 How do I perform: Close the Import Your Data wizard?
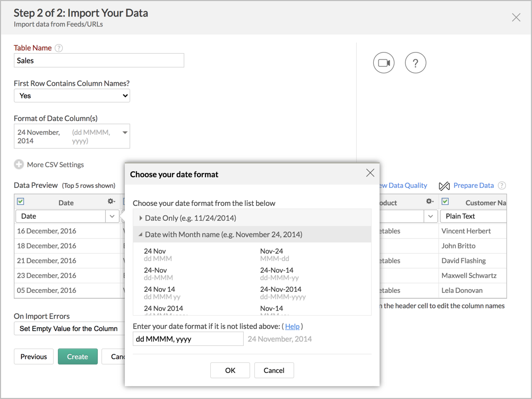516,18
